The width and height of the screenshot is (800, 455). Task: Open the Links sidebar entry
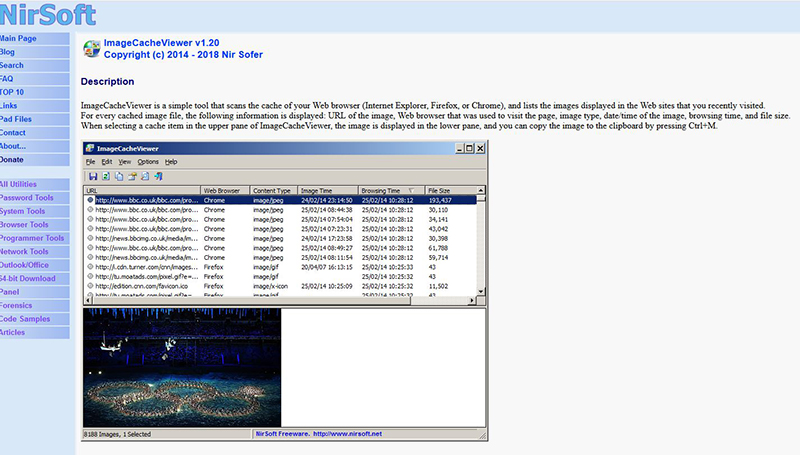(34, 106)
